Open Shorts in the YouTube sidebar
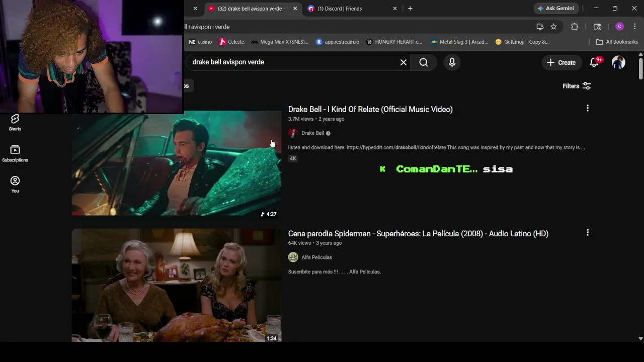The width and height of the screenshot is (644, 362). point(15,122)
